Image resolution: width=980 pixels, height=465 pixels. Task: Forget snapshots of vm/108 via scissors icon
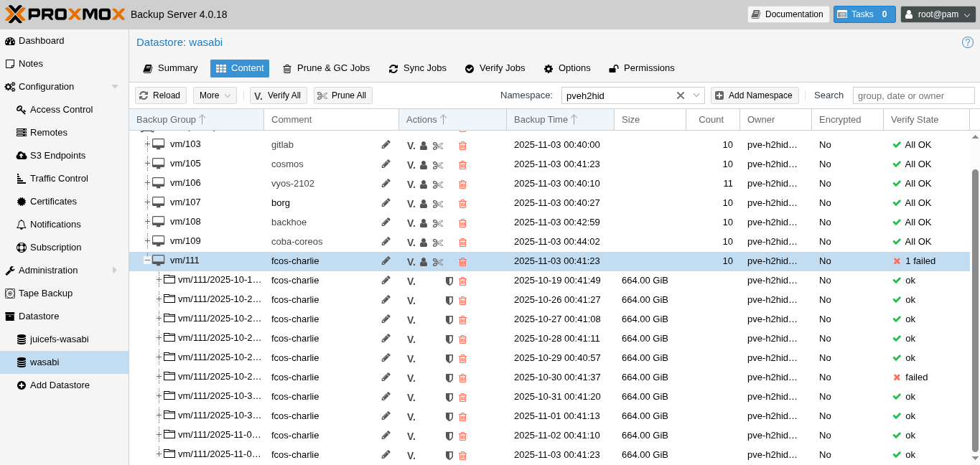(x=438, y=222)
